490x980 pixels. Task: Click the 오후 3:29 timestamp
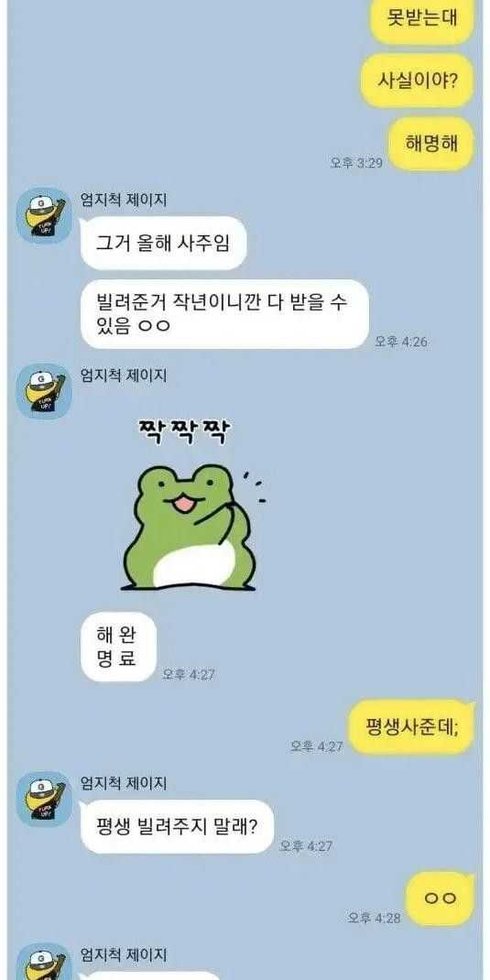tap(356, 163)
